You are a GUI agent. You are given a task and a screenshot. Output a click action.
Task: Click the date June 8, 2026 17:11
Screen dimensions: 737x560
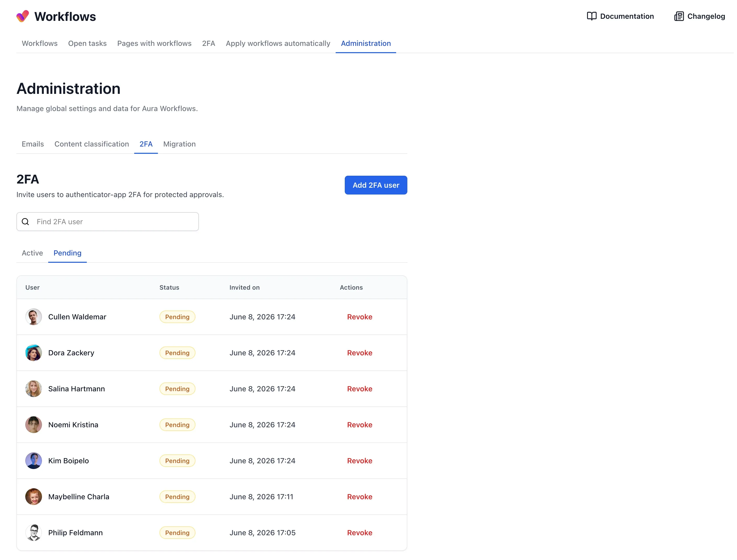[x=261, y=497]
